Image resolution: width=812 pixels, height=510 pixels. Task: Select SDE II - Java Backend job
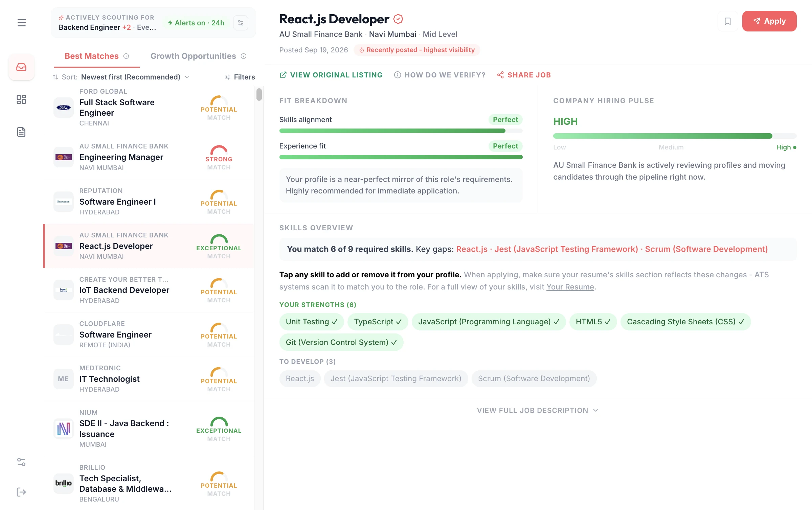pos(149,428)
